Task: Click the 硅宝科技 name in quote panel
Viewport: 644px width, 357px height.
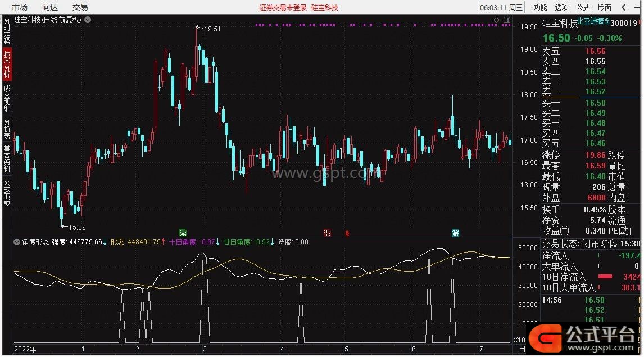Action: click(559, 23)
